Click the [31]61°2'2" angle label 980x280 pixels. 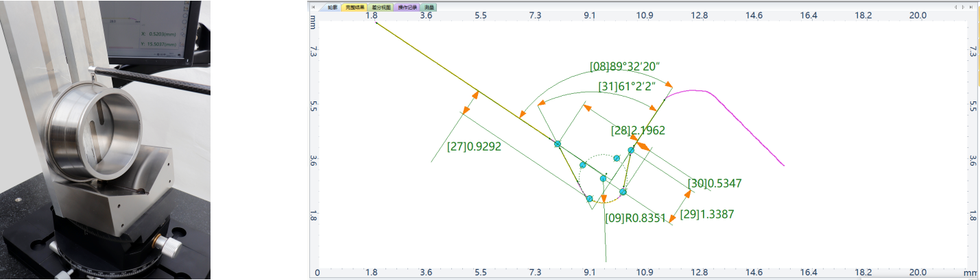[x=627, y=86]
